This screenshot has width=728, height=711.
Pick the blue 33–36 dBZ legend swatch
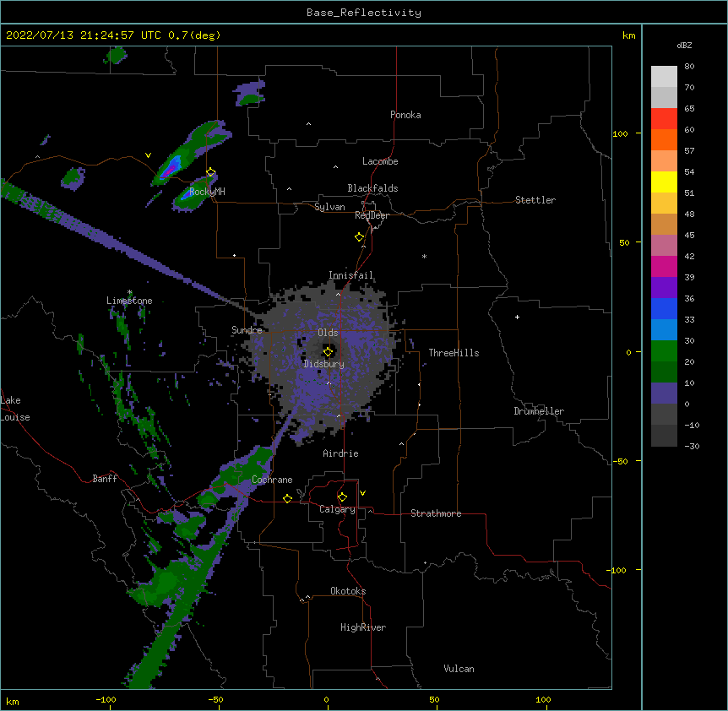(x=664, y=308)
